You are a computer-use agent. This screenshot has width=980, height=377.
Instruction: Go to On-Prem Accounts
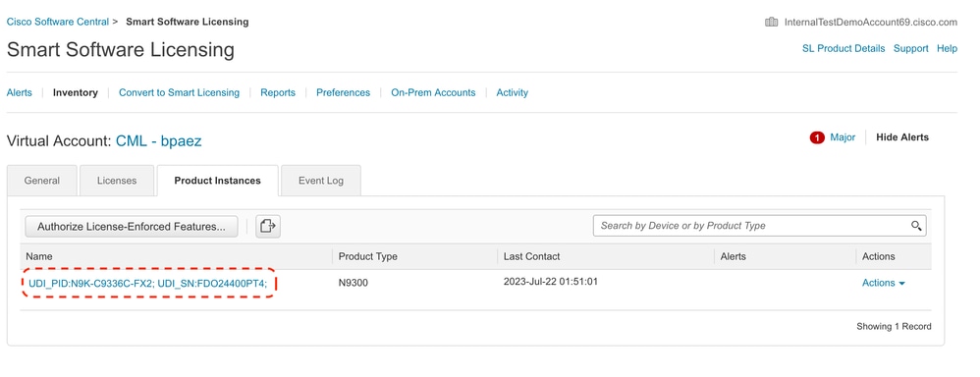[433, 92]
